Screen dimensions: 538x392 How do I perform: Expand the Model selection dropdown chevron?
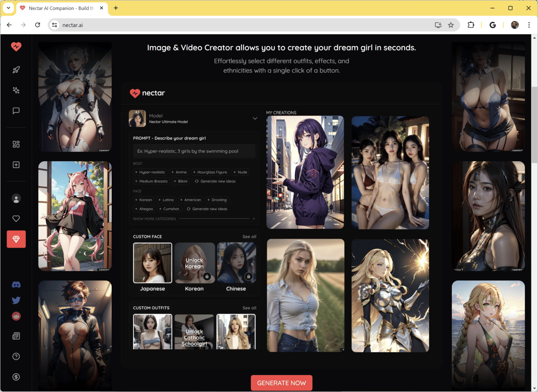click(x=255, y=118)
